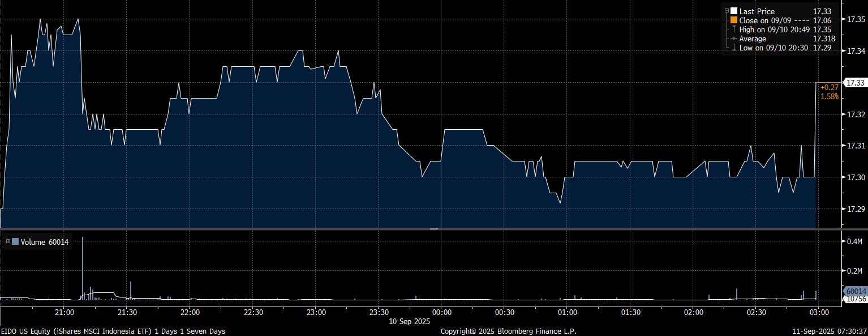This screenshot has height=336, width=868.
Task: Click the Low marker icon in legend
Action: pos(734,48)
